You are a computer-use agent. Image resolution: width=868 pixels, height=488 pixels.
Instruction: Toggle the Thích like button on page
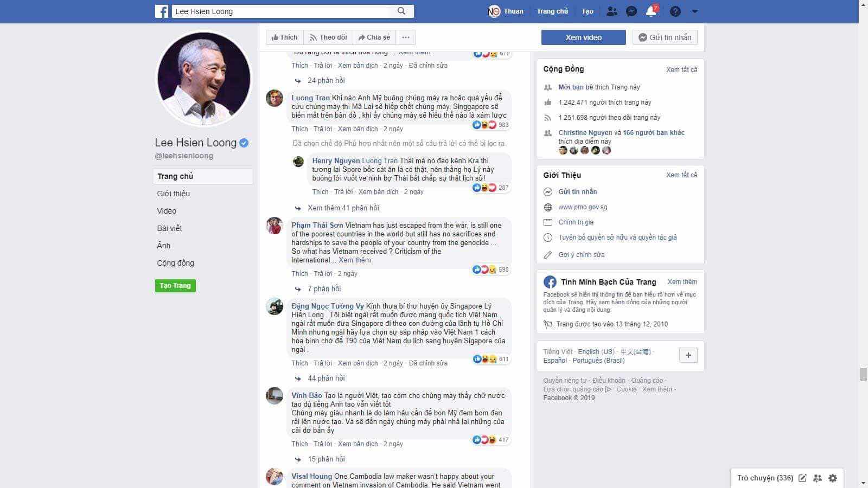pyautogui.click(x=285, y=37)
